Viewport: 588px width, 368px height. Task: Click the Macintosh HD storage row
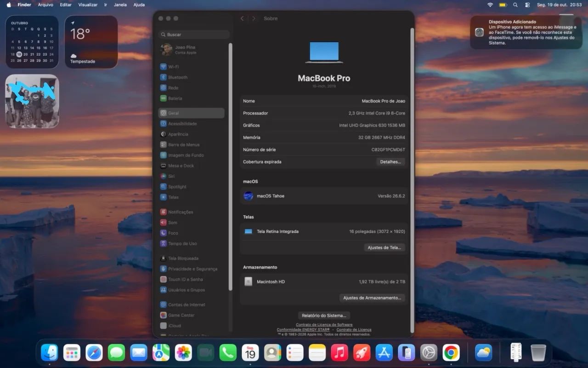[324, 282]
